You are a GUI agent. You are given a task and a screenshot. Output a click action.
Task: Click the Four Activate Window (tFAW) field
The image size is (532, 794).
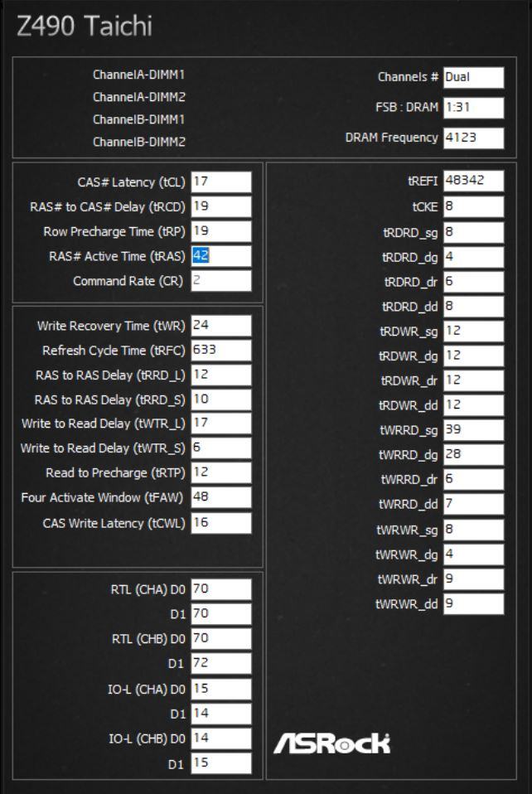click(x=221, y=497)
